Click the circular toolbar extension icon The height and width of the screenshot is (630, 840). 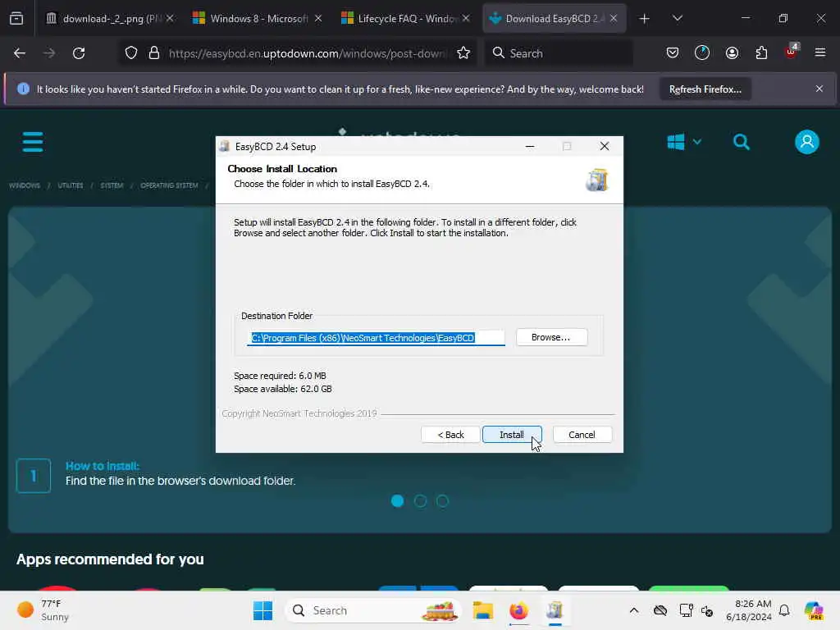[702, 53]
